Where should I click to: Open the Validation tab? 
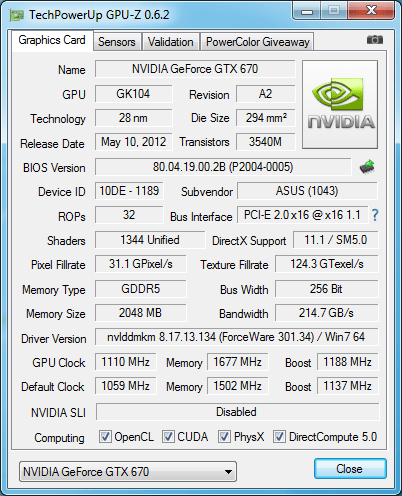pyautogui.click(x=171, y=42)
